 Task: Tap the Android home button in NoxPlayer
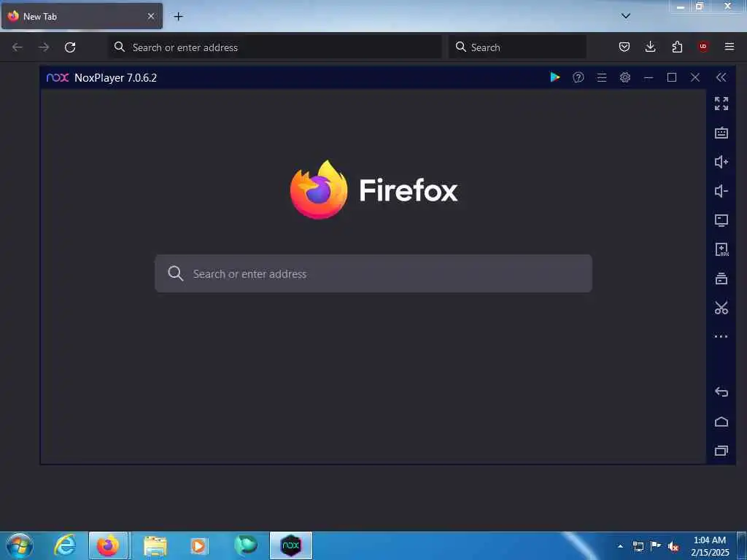(x=721, y=421)
